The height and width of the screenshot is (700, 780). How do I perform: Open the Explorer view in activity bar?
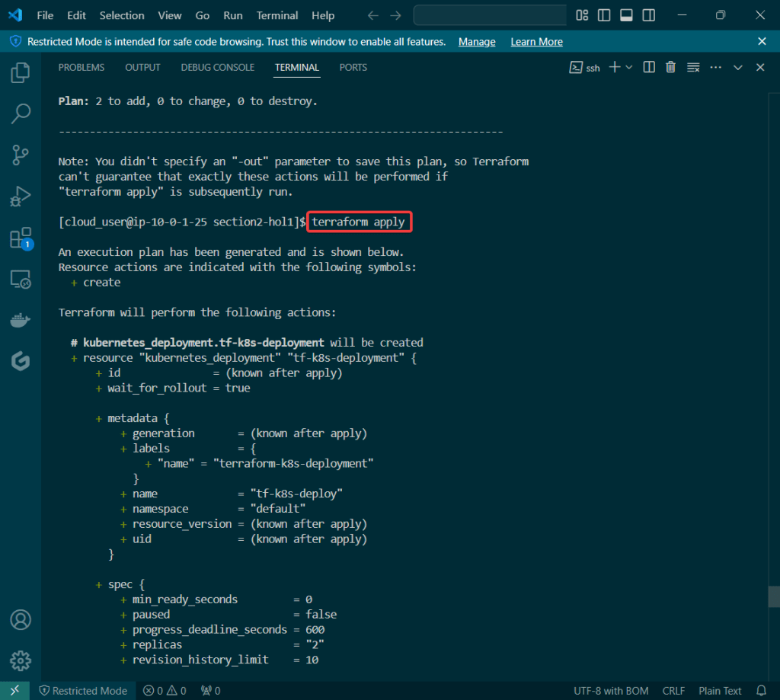click(x=21, y=73)
